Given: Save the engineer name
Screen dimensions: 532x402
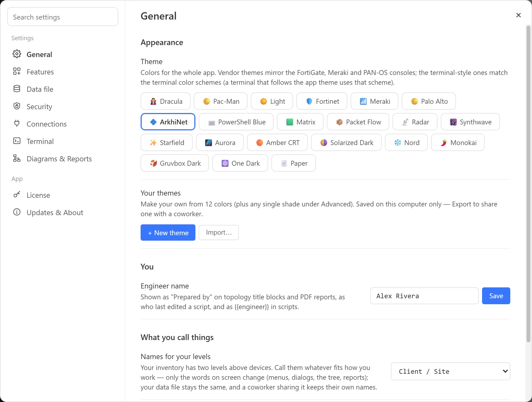Looking at the screenshot, I should 496,296.
